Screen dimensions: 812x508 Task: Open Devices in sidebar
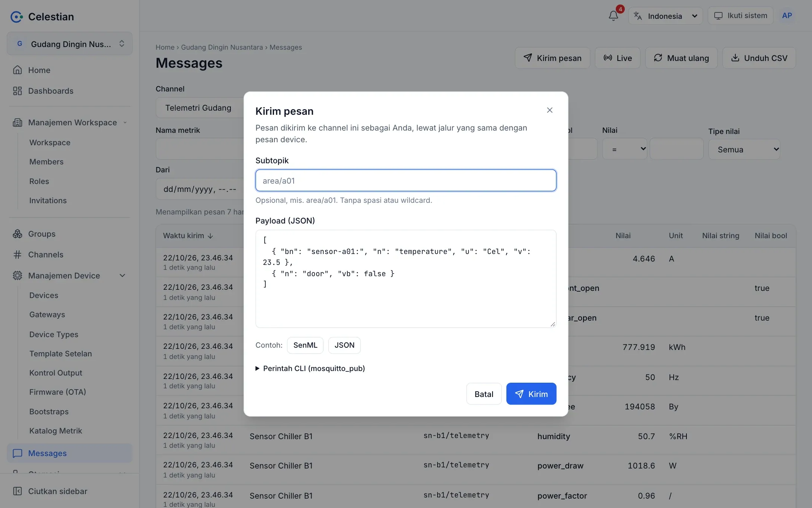click(44, 295)
